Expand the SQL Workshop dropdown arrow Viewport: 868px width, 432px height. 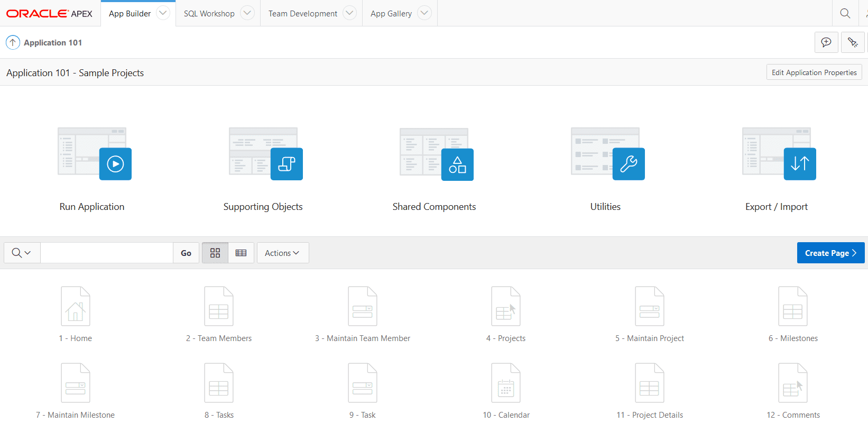247,13
